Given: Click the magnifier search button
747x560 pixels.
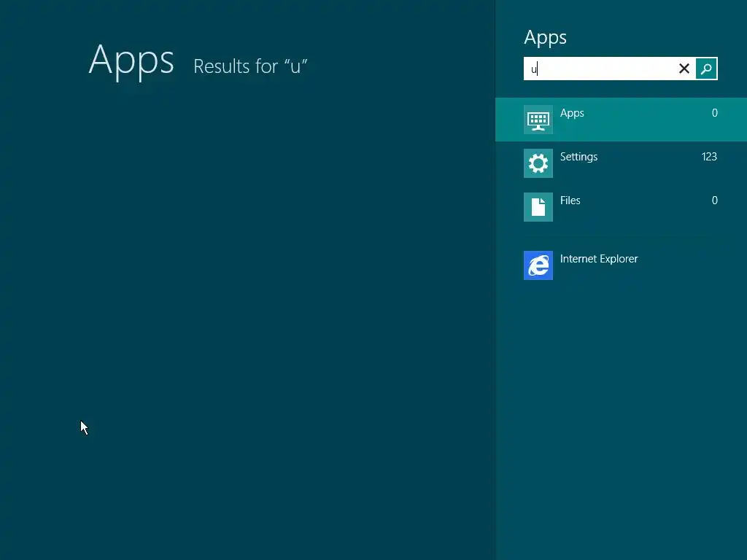Looking at the screenshot, I should click(x=706, y=69).
